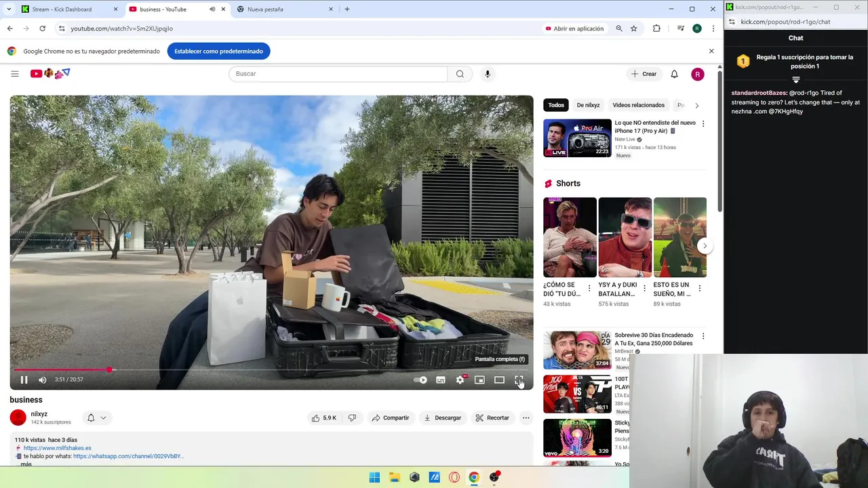Select the Todos filter chip

coord(556,105)
